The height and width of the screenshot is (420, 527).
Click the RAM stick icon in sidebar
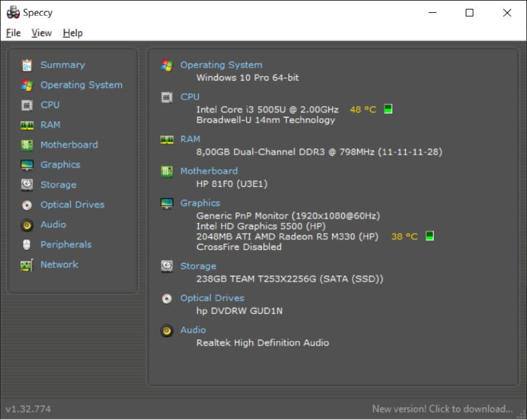tap(27, 125)
